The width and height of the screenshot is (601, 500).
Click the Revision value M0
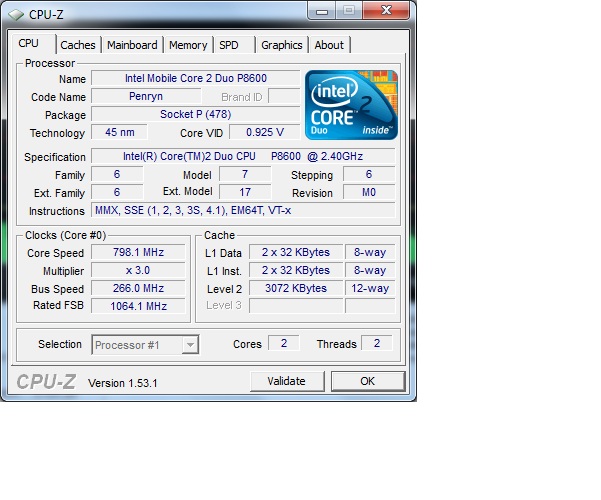coord(369,192)
